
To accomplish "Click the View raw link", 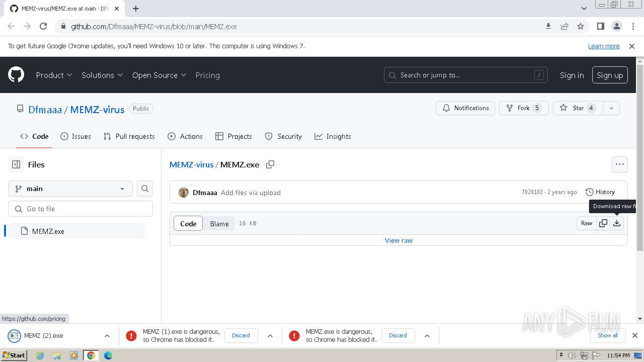I will [x=398, y=240].
